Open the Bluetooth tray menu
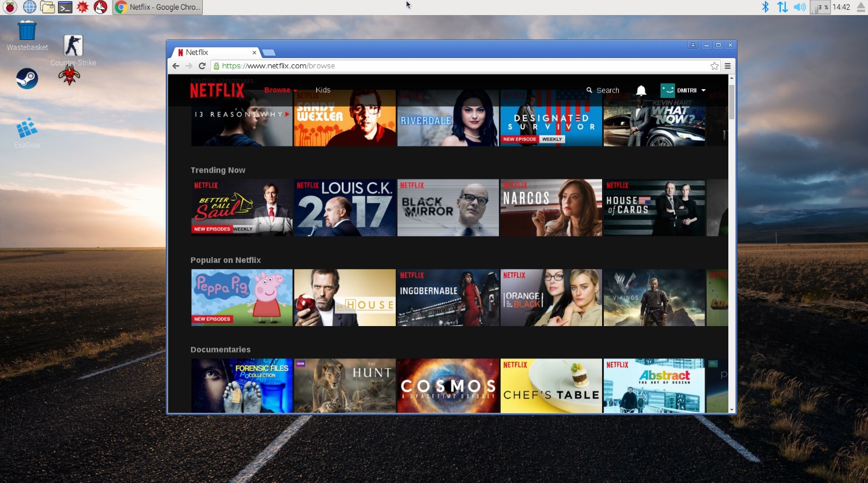Viewport: 868px width, 483px height. [x=765, y=7]
